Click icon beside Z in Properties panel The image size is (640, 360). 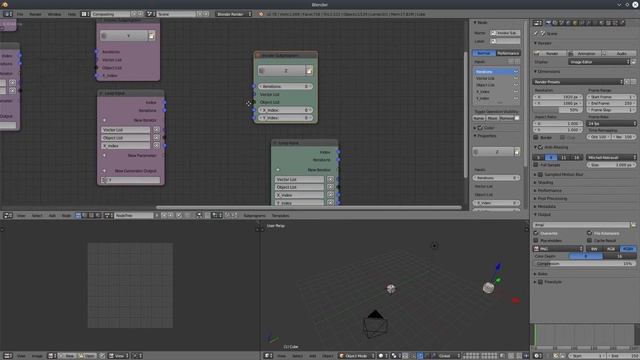click(x=517, y=152)
